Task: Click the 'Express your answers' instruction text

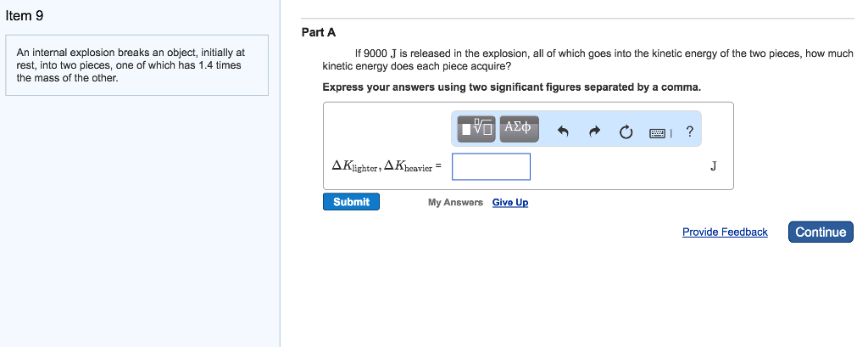Action: [512, 87]
